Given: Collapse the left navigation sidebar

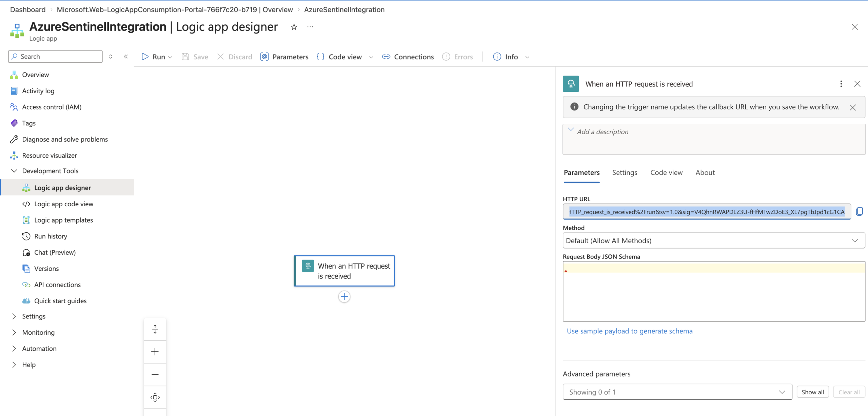Looking at the screenshot, I should pos(126,57).
